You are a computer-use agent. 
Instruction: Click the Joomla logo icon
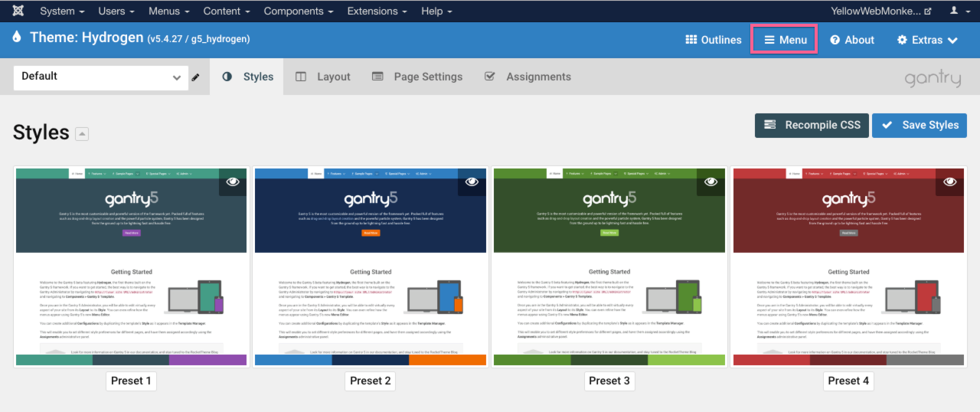tap(18, 11)
